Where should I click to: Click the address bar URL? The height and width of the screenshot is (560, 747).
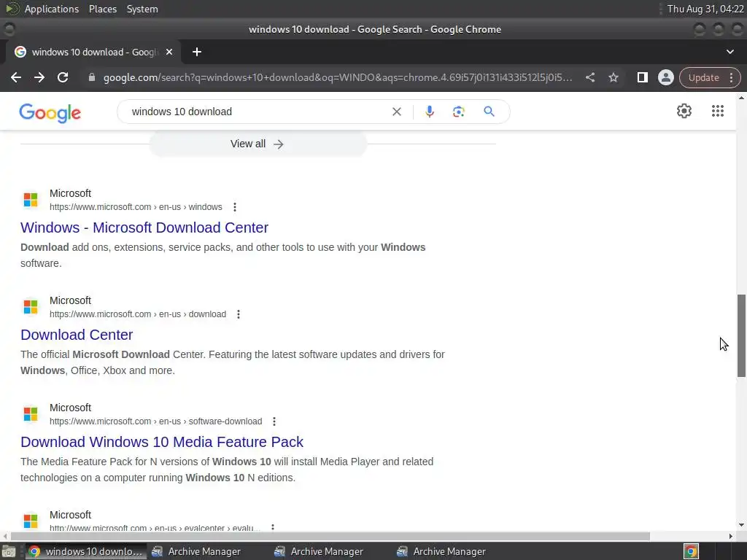point(338,77)
